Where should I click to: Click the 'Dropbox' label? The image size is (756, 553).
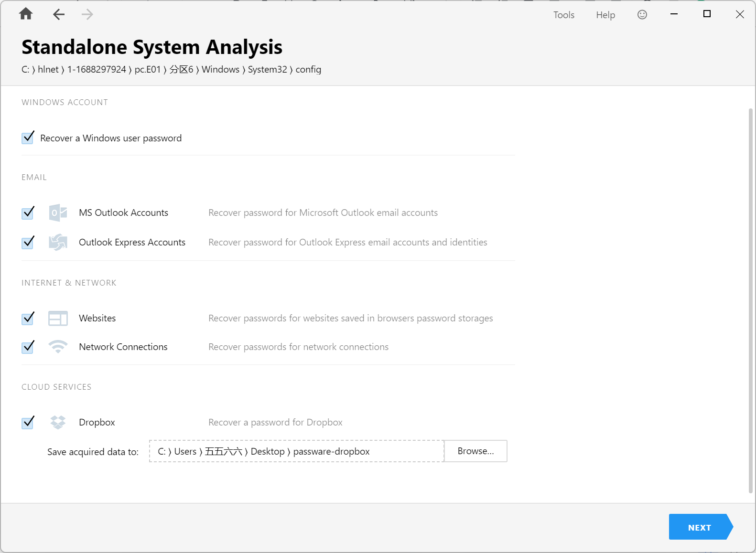pyautogui.click(x=97, y=422)
